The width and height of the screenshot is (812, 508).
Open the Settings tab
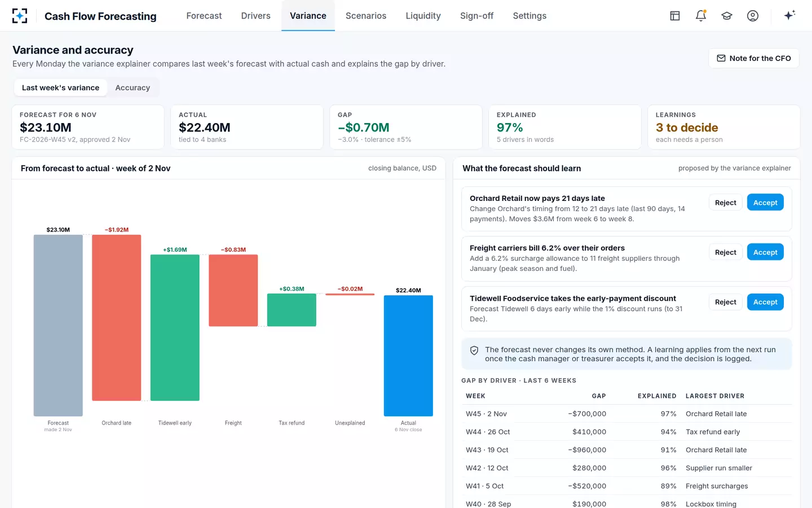pyautogui.click(x=529, y=16)
